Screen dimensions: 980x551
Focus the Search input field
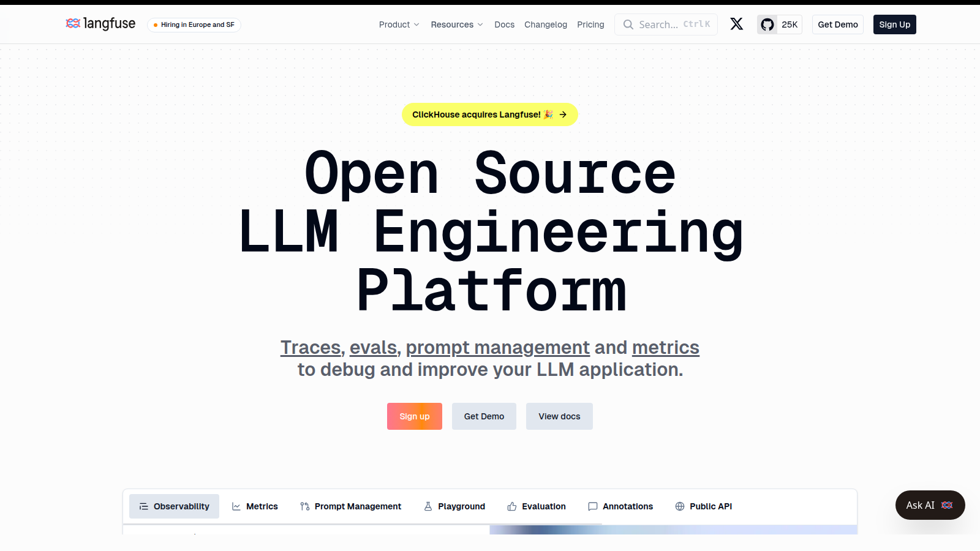666,24
